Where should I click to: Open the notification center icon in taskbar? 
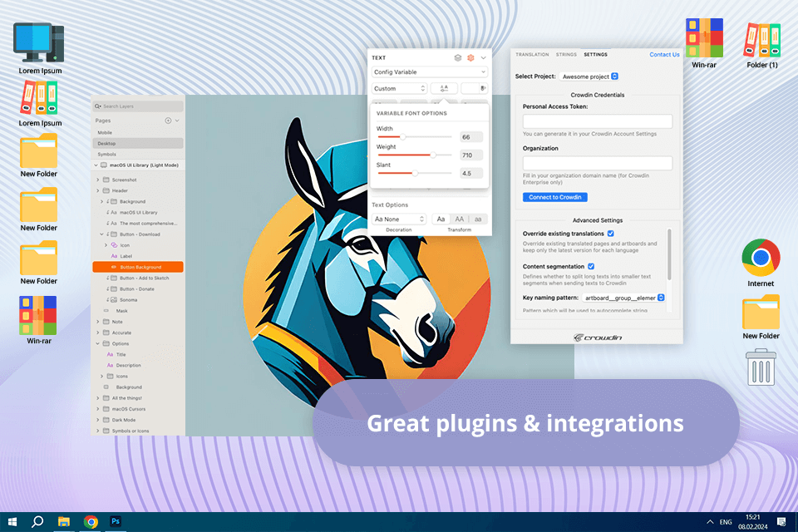click(781, 522)
